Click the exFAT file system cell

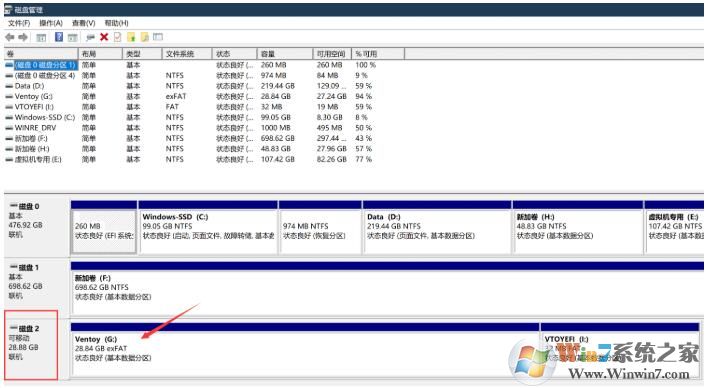(x=176, y=96)
